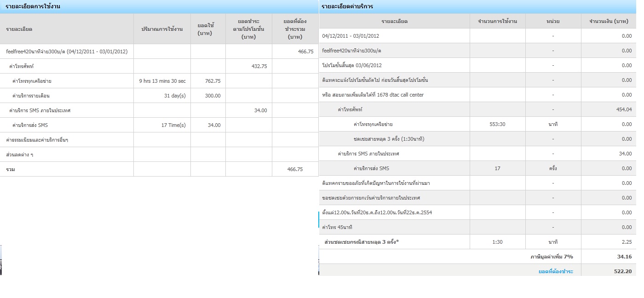Click the row "ดีแทคกราบขออภัยที่เกิดปัญหาในการใช้งานที่ผ่านมา"

click(477, 183)
